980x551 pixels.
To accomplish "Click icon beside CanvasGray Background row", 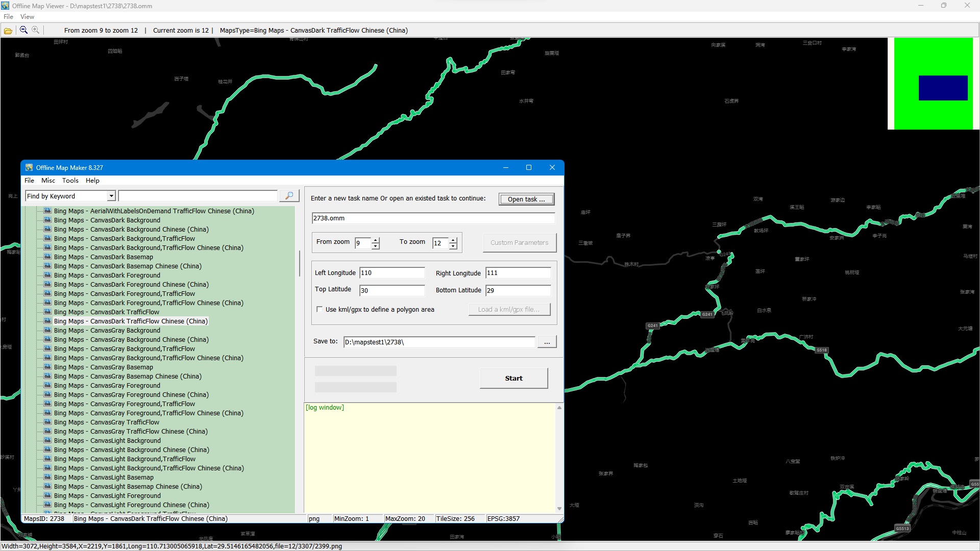I will (x=47, y=330).
